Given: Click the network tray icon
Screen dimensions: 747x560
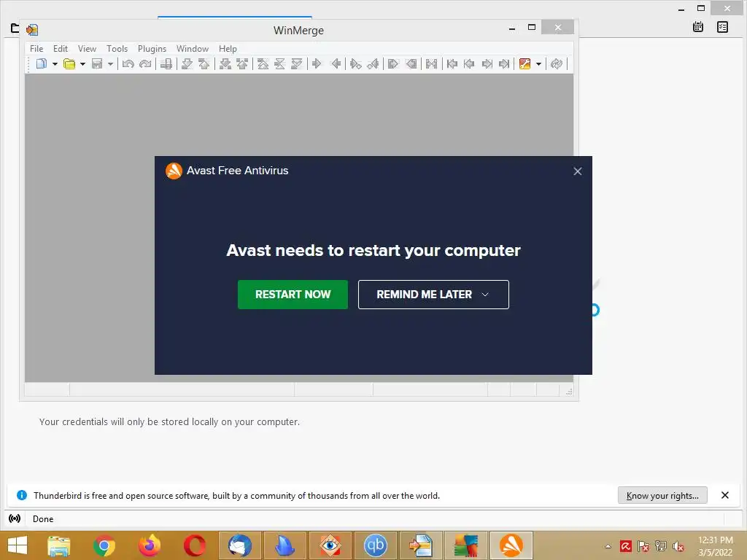Looking at the screenshot, I should point(661,546).
